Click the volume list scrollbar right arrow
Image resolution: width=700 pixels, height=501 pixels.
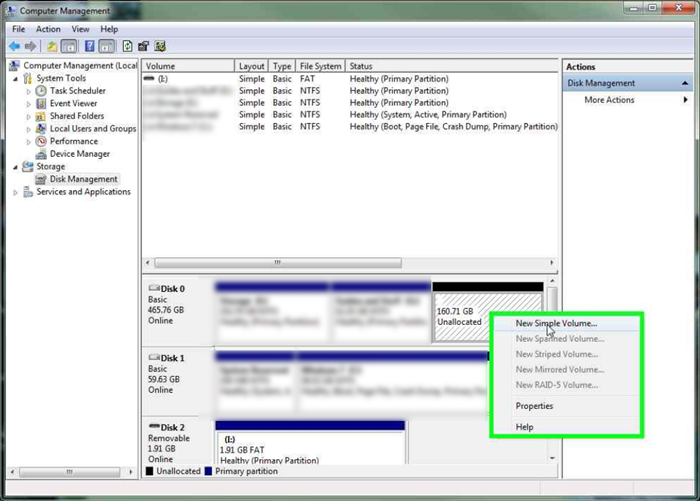point(552,263)
